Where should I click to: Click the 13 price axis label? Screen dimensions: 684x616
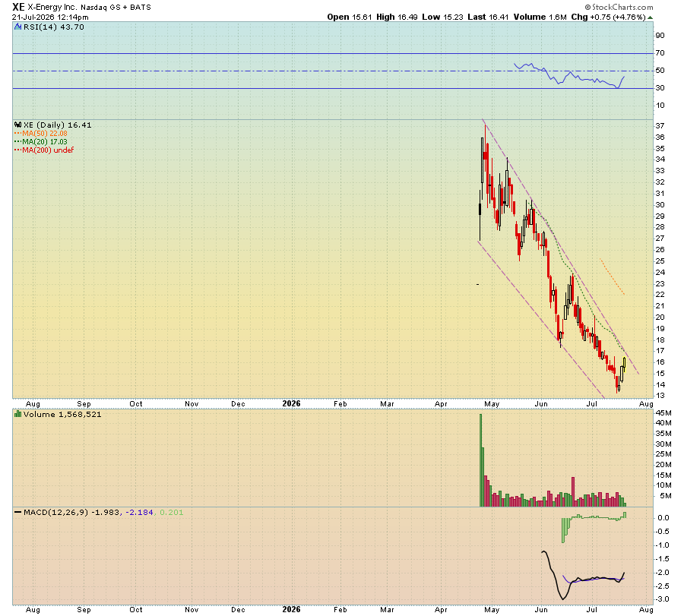click(x=660, y=396)
